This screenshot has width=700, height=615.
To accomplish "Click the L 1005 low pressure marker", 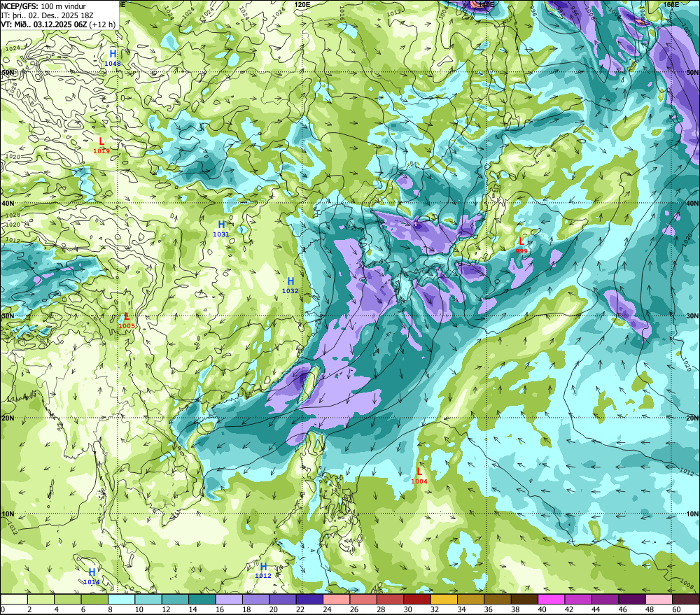I will (x=127, y=320).
